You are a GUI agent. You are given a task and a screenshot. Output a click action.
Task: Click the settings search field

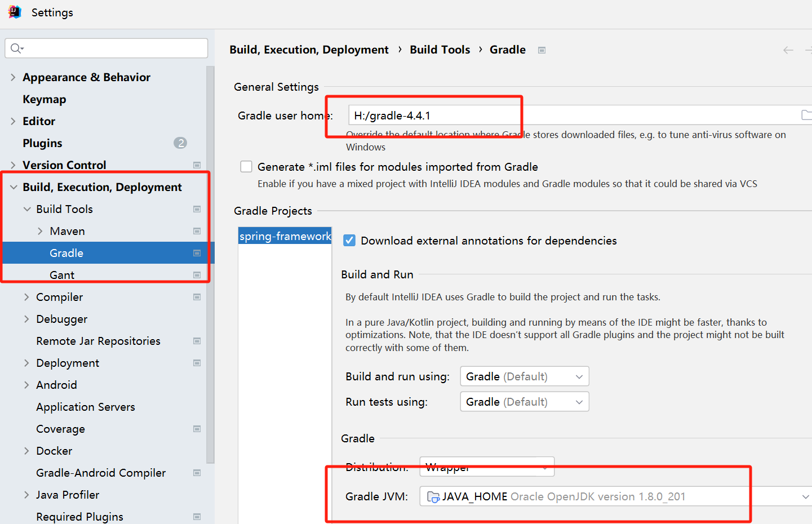(x=107, y=48)
